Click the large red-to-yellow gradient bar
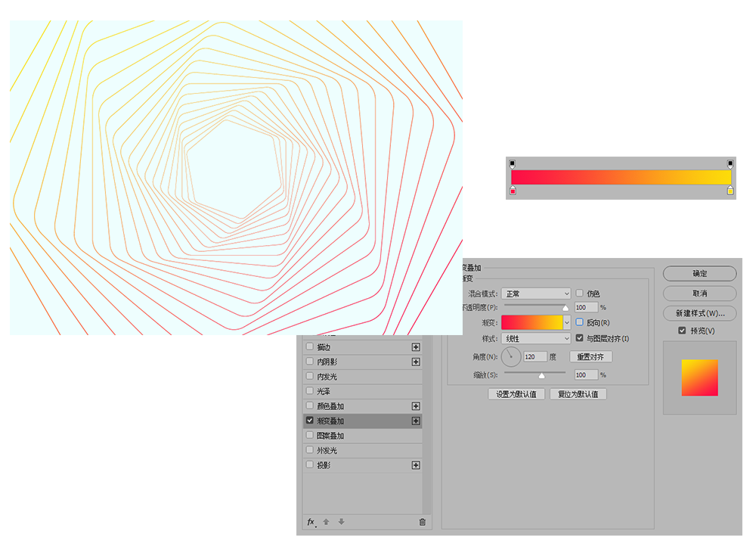Screen dimensions: 756x553 [621, 177]
